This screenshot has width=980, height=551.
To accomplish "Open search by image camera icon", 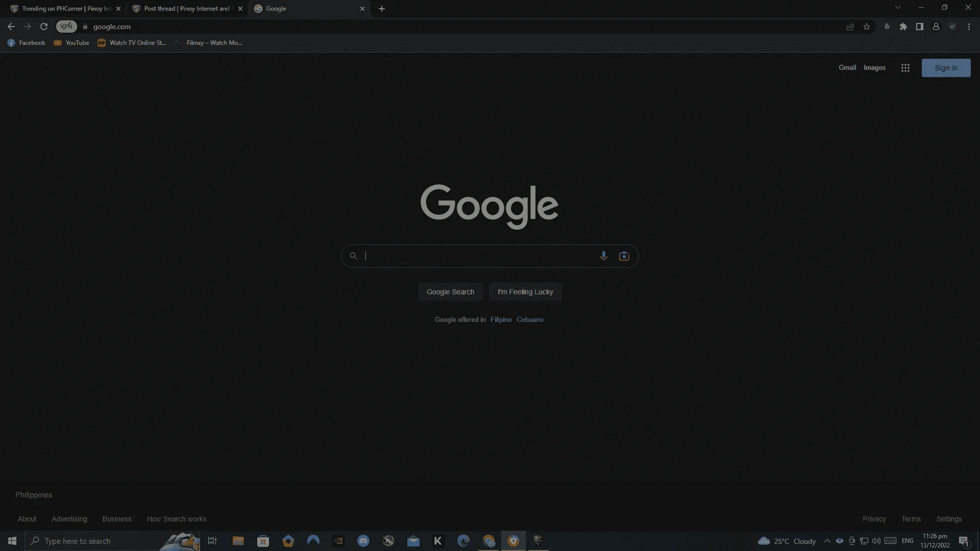I will [x=624, y=256].
